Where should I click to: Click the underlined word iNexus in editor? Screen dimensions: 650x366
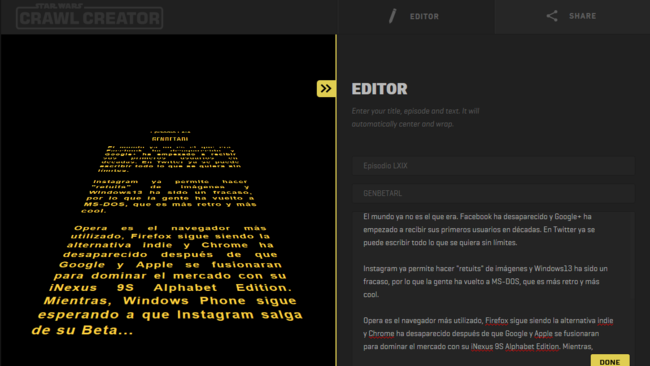point(482,347)
